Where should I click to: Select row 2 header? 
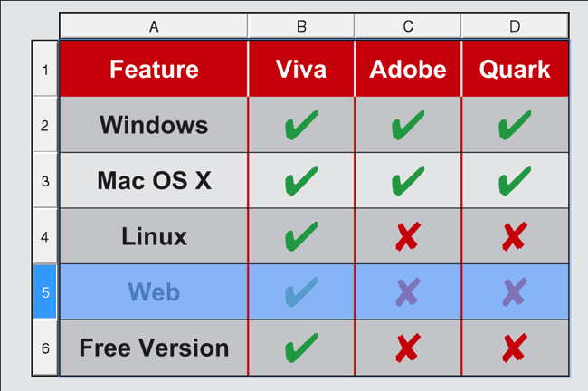pos(45,125)
